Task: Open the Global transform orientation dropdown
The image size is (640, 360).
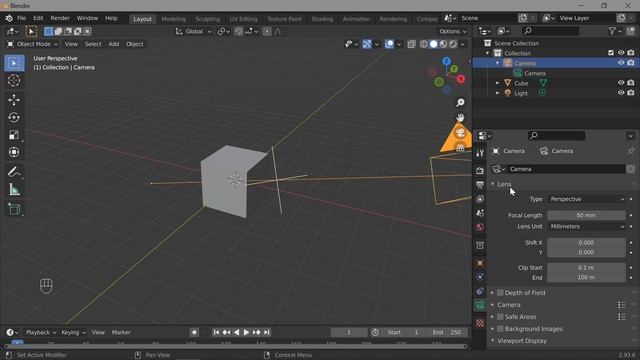Action: 193,31
